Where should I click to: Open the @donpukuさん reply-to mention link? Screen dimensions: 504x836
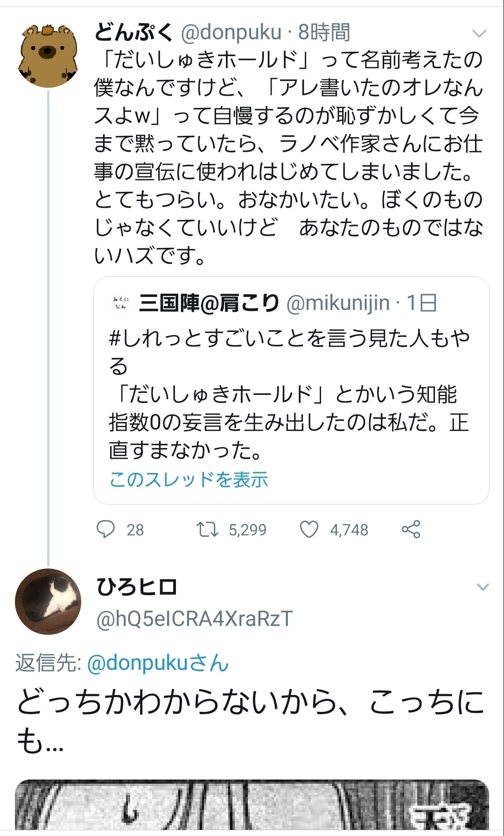158,663
